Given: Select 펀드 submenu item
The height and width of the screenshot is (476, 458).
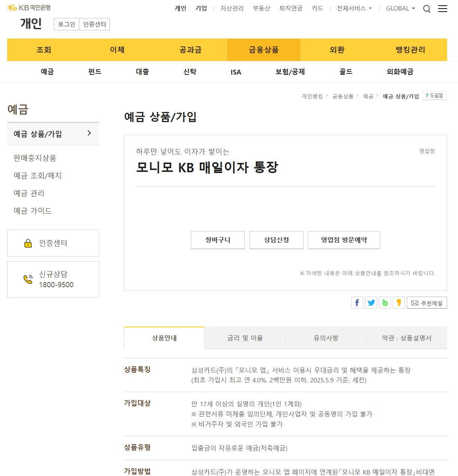Looking at the screenshot, I should click(x=95, y=72).
